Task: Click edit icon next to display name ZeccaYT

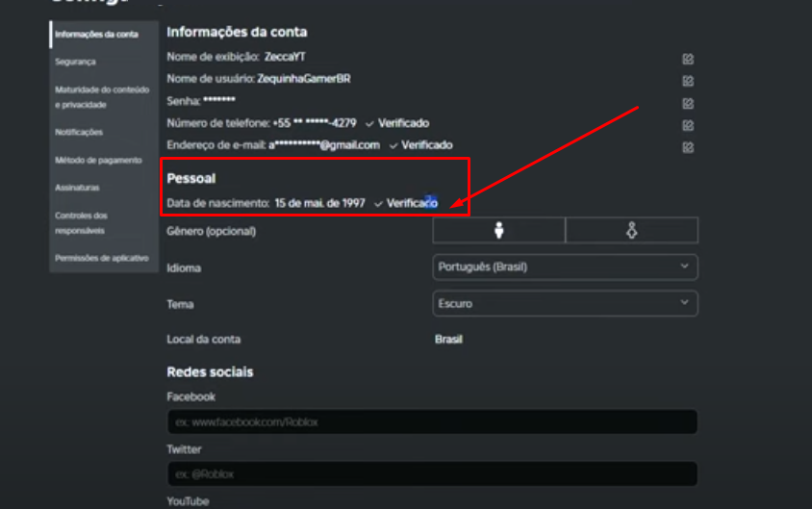Action: (688, 59)
